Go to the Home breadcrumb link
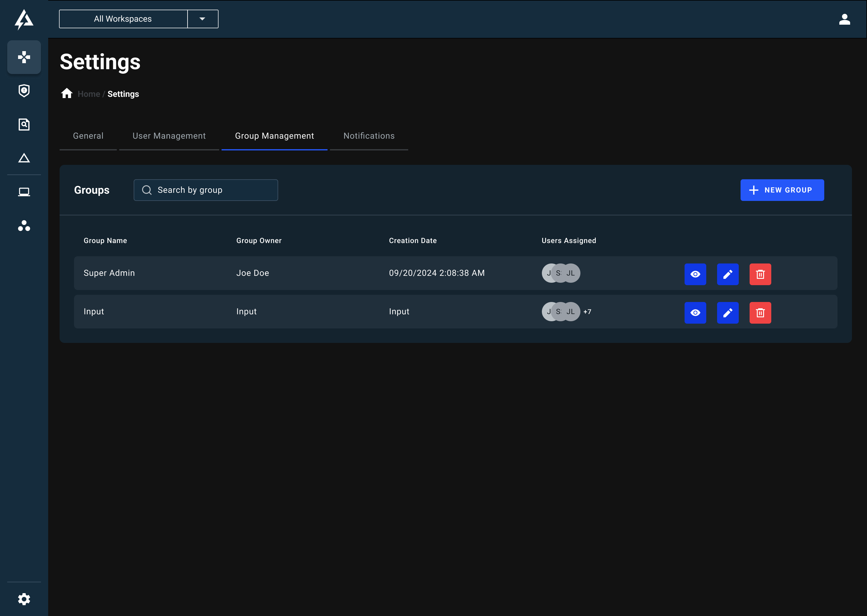Screen dimensions: 867x616 [89, 94]
